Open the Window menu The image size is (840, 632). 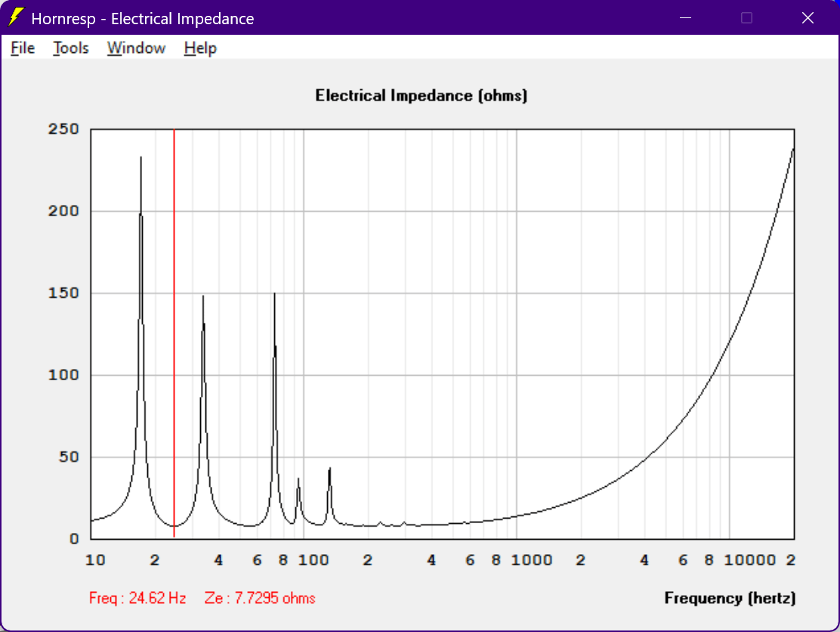(136, 48)
